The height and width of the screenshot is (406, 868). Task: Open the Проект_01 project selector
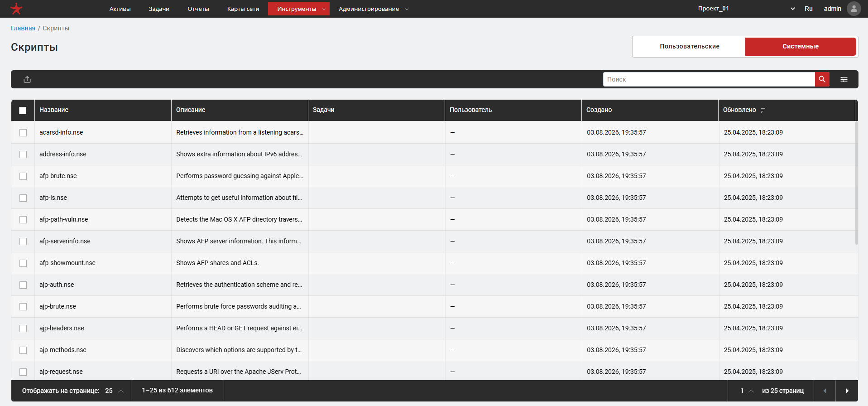[746, 9]
